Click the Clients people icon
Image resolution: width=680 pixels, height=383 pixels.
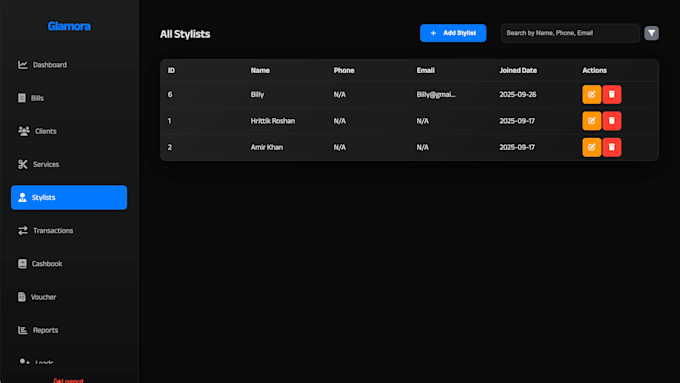click(x=24, y=131)
